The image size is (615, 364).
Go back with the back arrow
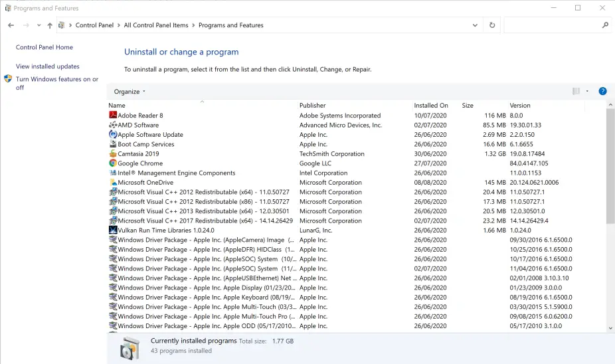(11, 25)
